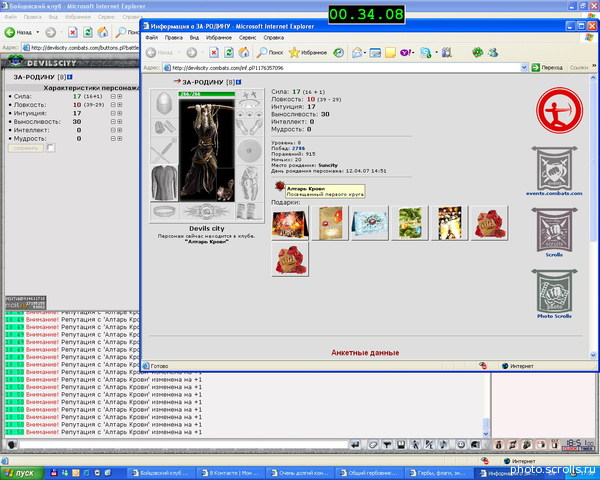The width and height of the screenshot is (600, 480).
Task: Click the character's green health bar
Action: pos(207,94)
